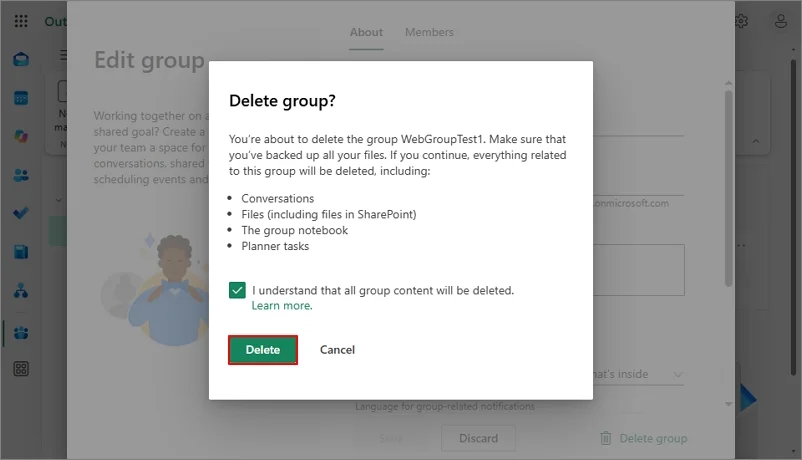Open the Org Explorer icon

(x=21, y=291)
